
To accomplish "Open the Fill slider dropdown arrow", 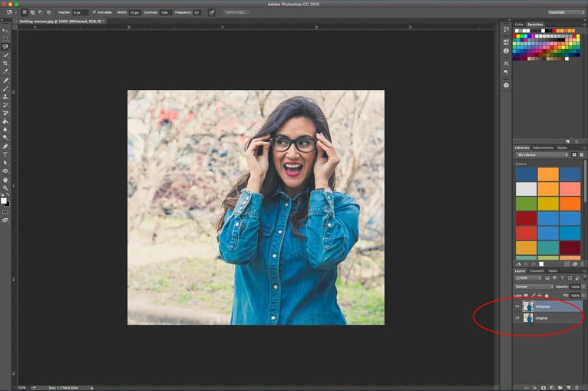I will (x=583, y=296).
